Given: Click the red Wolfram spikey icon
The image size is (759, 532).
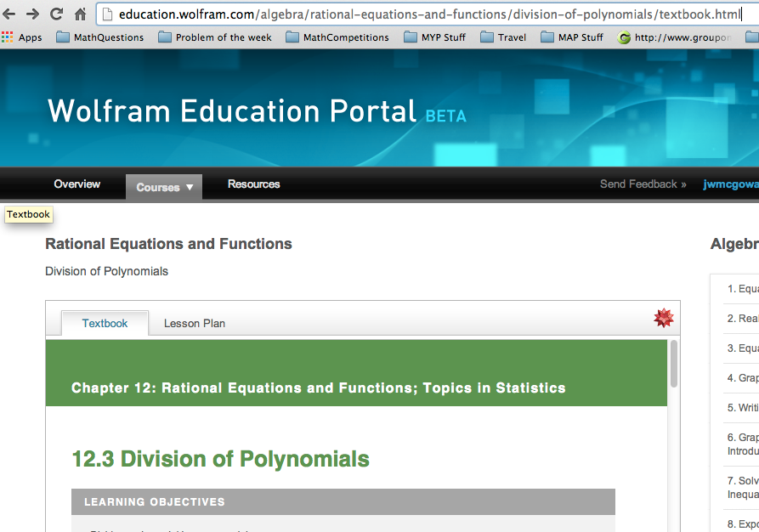Looking at the screenshot, I should 664,318.
